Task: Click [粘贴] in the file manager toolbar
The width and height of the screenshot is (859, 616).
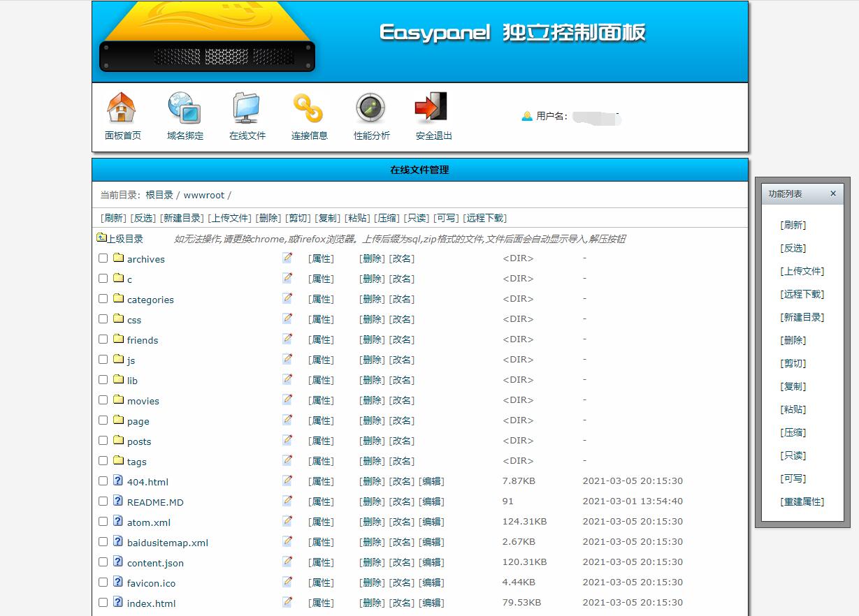Action: tap(357, 218)
